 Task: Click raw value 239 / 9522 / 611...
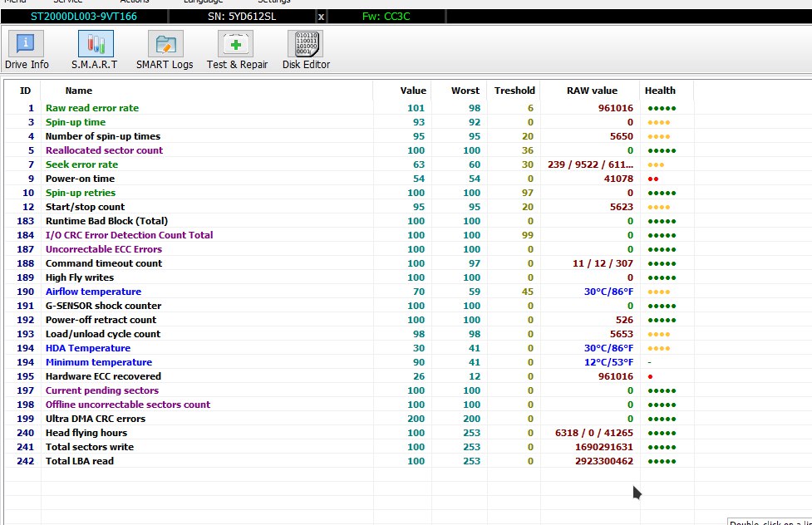coord(590,164)
